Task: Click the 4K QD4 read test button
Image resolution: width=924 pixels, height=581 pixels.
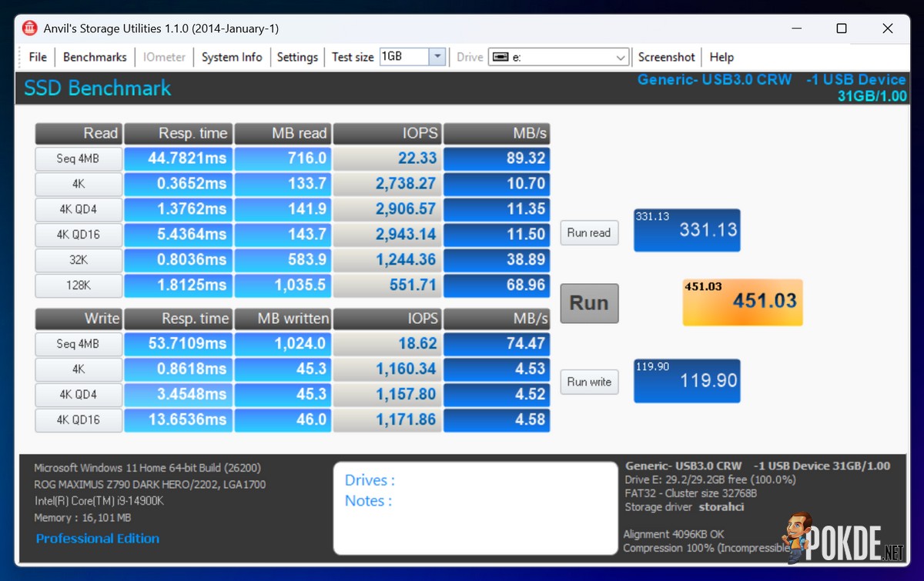Action: (79, 209)
